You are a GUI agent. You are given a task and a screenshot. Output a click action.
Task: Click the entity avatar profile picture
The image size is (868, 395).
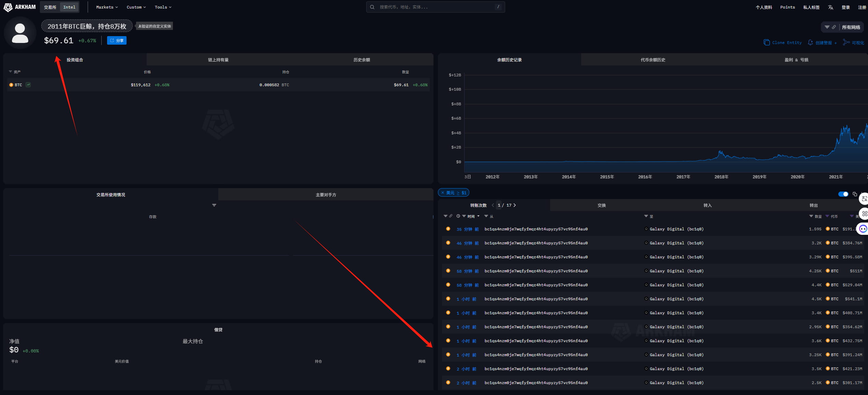[20, 33]
